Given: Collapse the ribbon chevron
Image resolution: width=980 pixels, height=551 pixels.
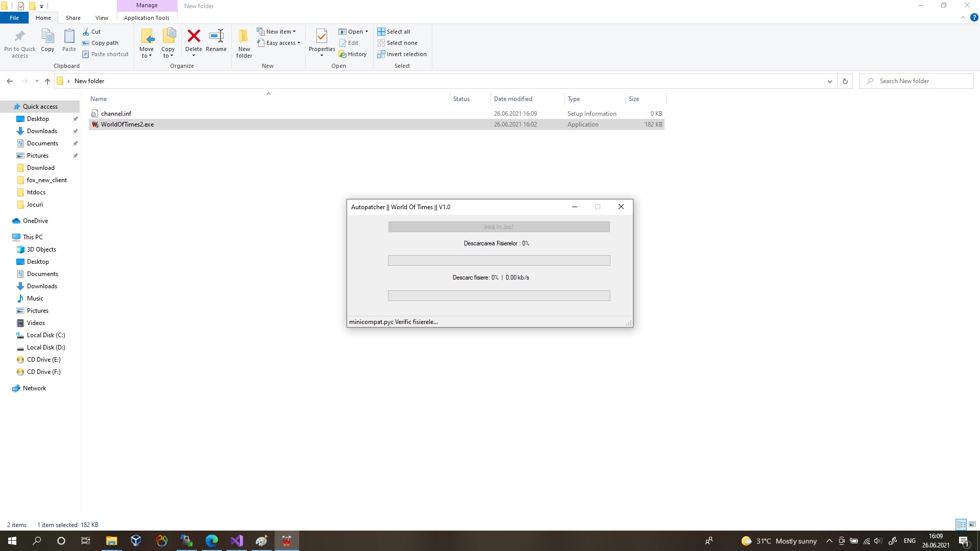Looking at the screenshot, I should coord(963,17).
